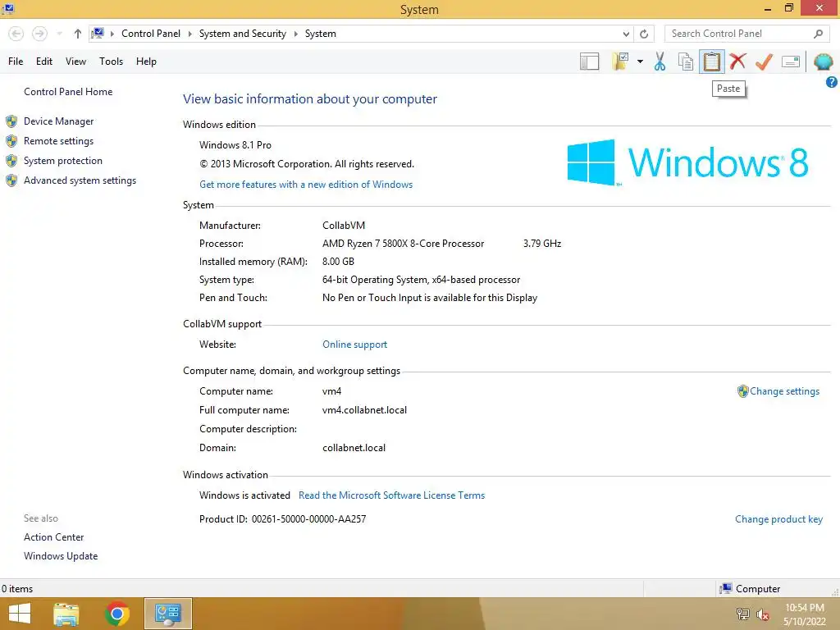Viewport: 840px width, 630px height.
Task: Expand arrow before Control Panel breadcrumb
Action: pos(112,34)
